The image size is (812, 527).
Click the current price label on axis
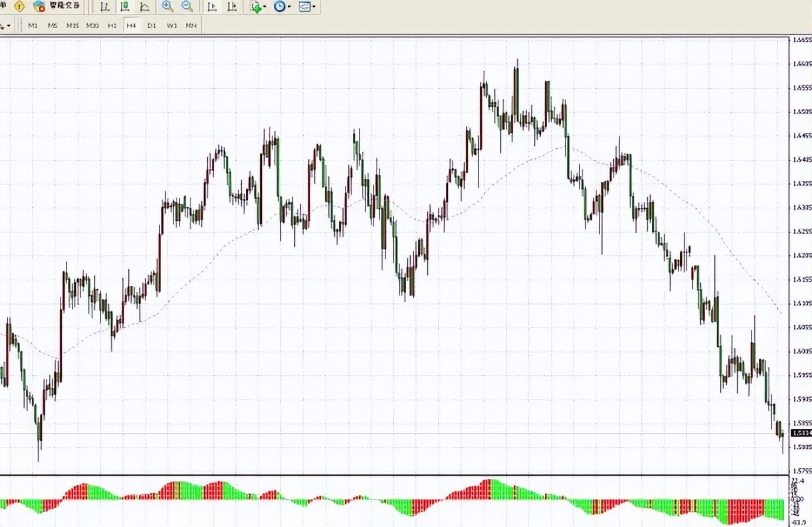(801, 433)
